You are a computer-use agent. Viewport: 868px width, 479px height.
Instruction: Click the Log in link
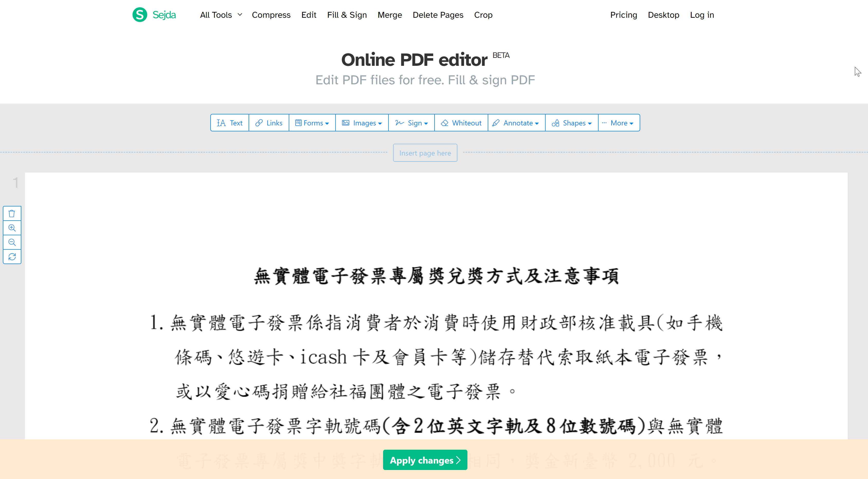tap(702, 15)
